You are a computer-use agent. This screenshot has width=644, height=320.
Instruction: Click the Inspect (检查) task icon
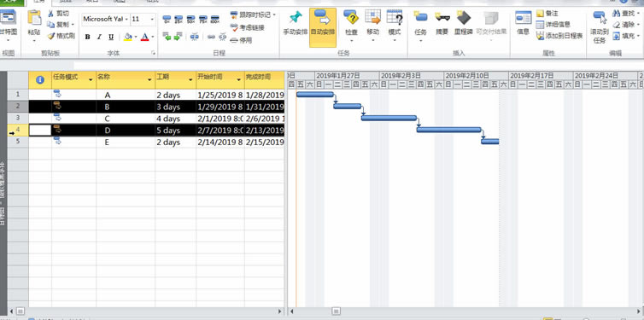(x=351, y=18)
